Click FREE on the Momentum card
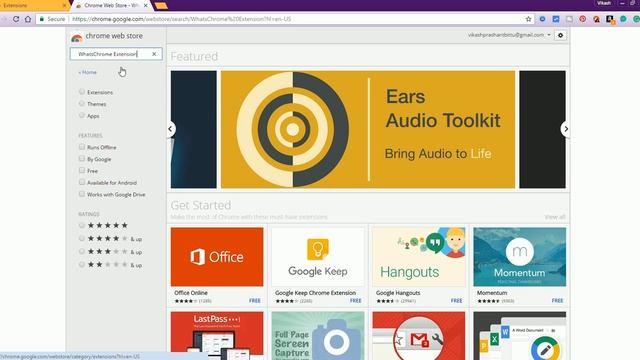 click(x=557, y=301)
